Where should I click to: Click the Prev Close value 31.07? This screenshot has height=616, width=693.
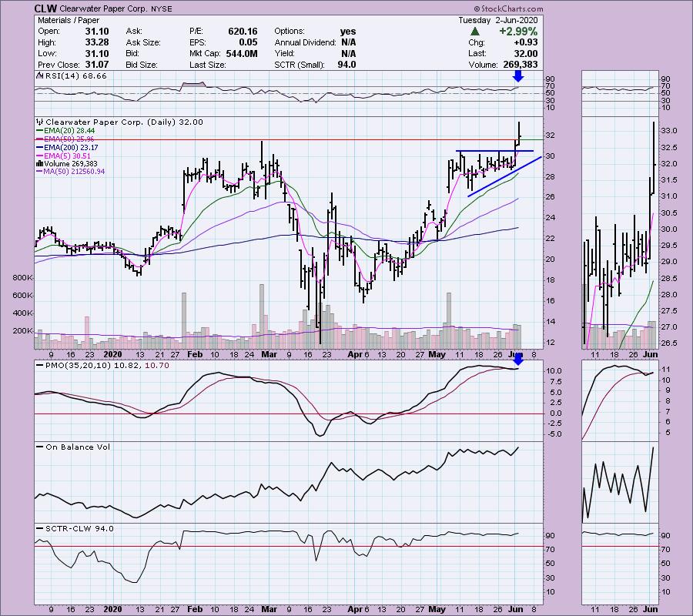click(x=97, y=65)
